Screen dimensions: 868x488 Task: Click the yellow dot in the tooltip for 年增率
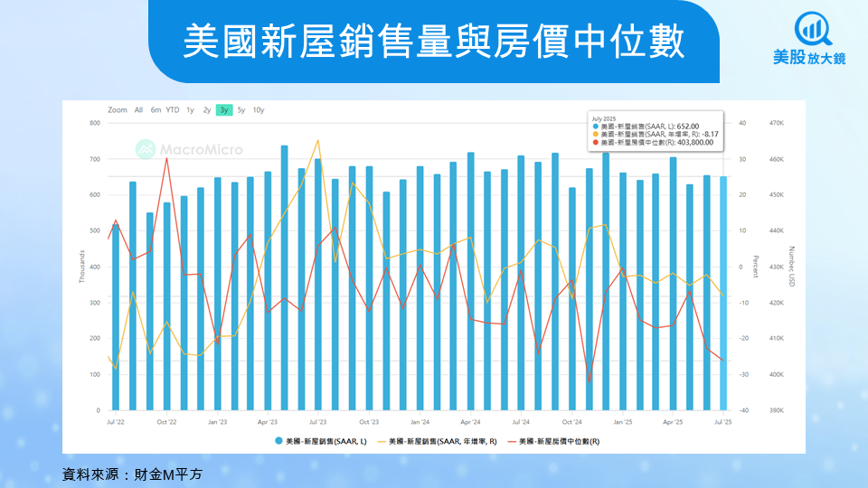point(596,135)
